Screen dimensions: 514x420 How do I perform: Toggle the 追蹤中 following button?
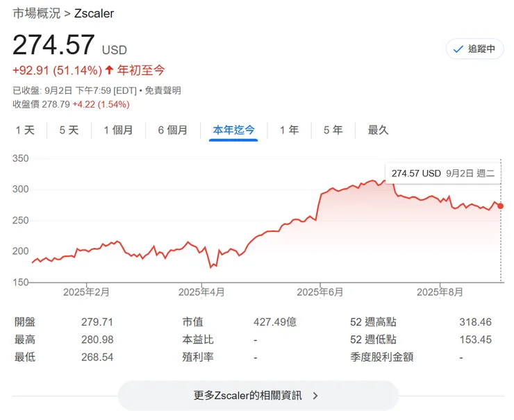tap(474, 49)
